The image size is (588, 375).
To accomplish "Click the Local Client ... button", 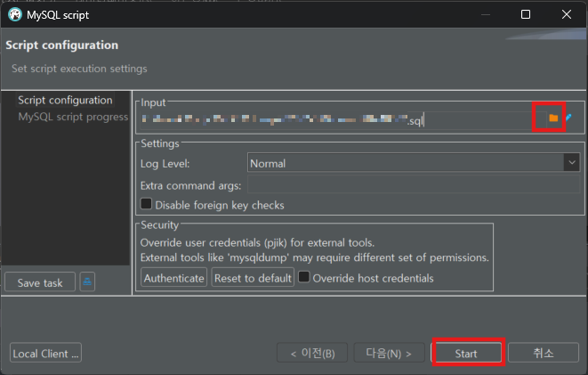I will (45, 353).
